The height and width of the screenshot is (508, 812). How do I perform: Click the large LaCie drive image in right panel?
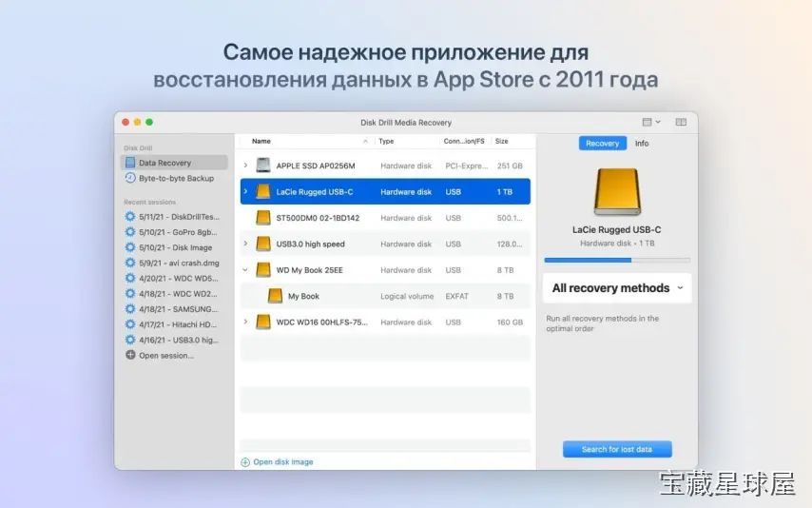617,192
